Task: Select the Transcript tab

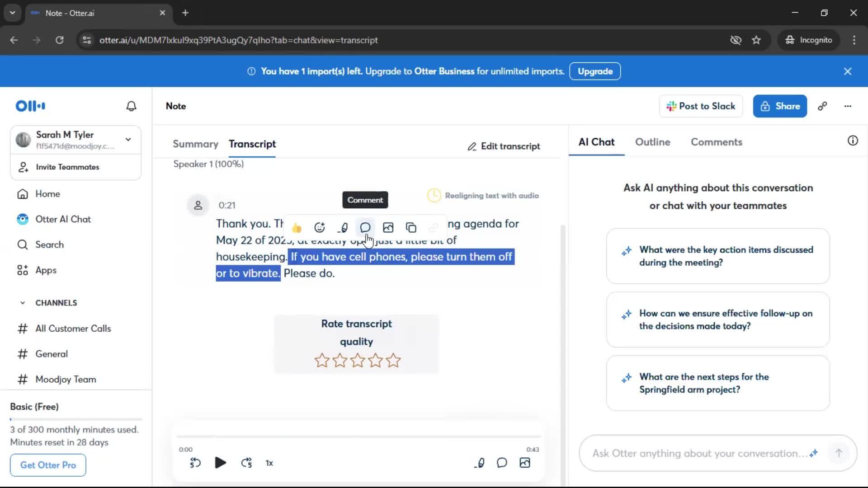Action: click(252, 144)
